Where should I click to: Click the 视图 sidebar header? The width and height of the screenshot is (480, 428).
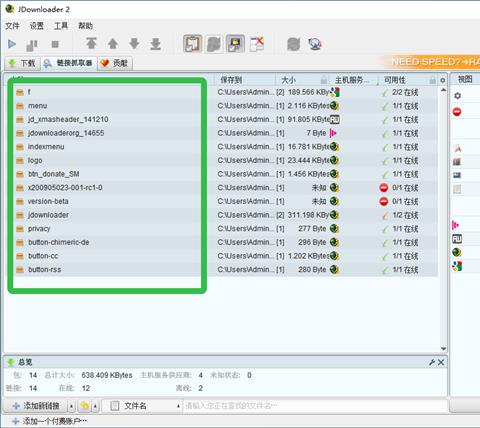point(465,79)
